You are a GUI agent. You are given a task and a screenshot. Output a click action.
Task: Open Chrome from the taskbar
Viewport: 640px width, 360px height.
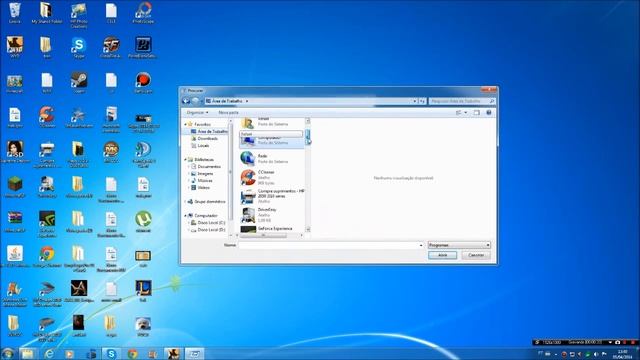tap(132, 354)
